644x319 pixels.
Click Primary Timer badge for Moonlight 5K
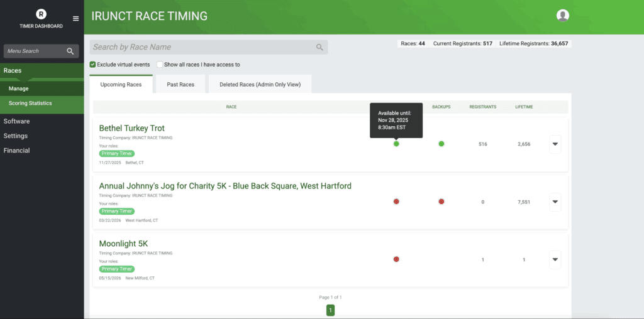116,269
